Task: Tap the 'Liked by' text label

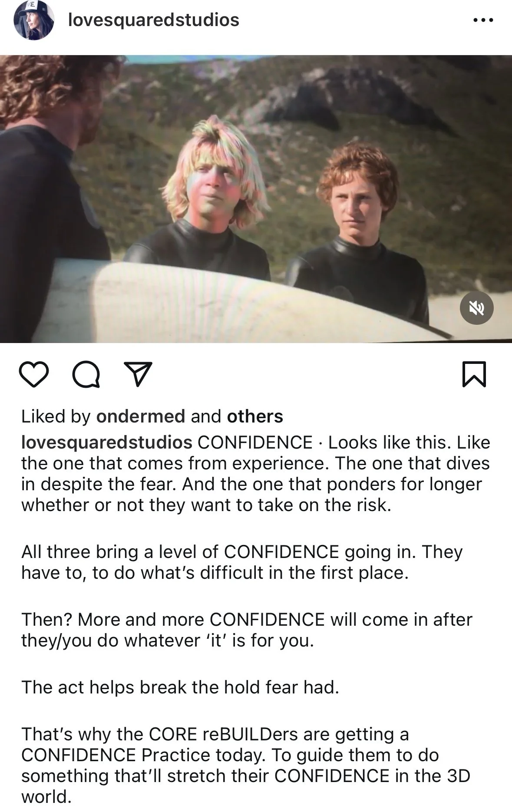Action: point(56,416)
